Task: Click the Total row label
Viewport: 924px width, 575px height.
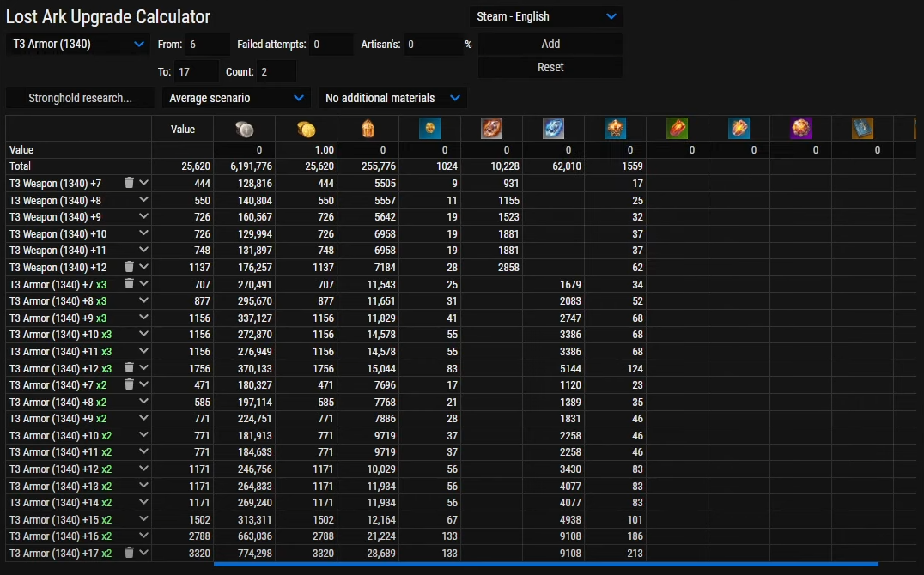Action: coord(20,166)
